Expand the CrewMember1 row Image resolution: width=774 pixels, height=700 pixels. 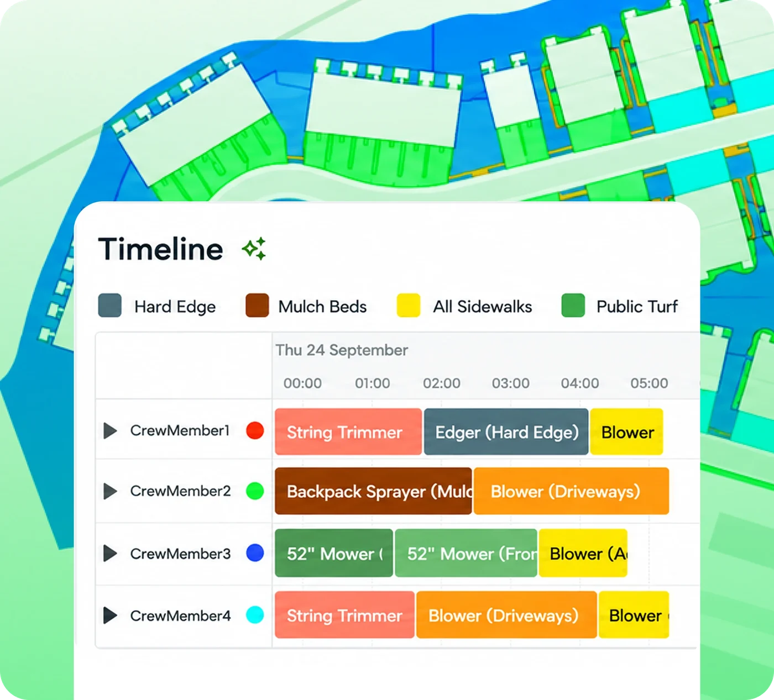111,430
